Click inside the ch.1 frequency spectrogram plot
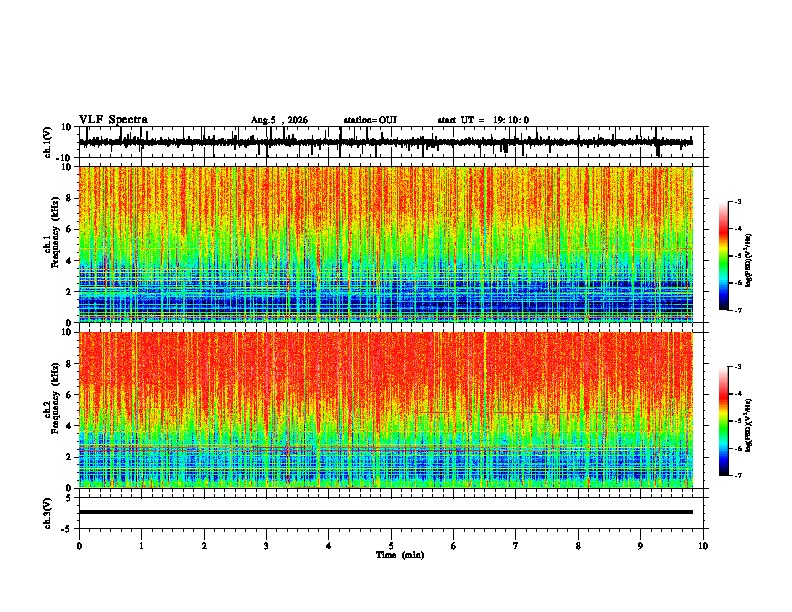The image size is (792, 612). [x=393, y=244]
